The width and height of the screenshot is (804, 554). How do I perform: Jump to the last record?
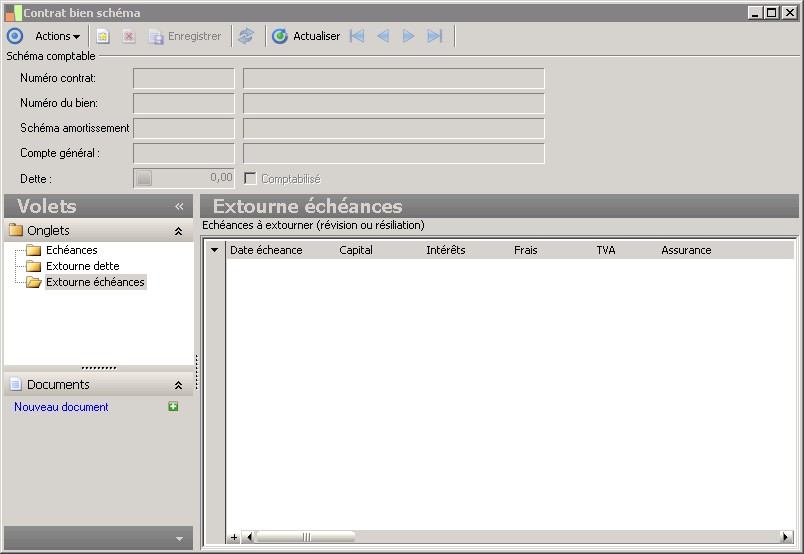pos(434,36)
